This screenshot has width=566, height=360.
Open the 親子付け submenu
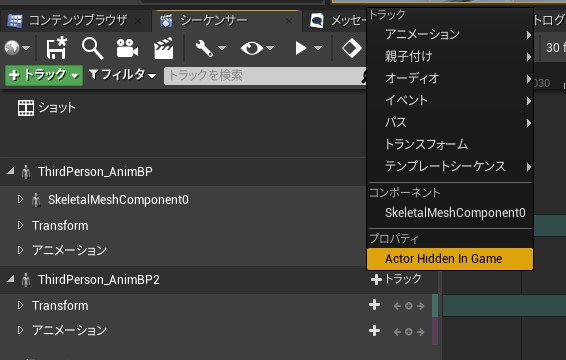[x=450, y=56]
